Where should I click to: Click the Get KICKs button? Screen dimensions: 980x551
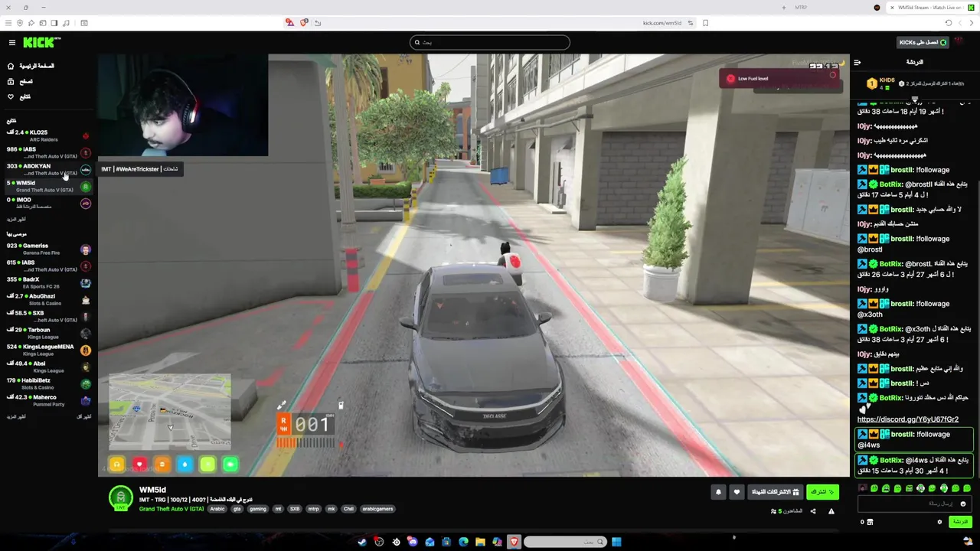pyautogui.click(x=922, y=43)
